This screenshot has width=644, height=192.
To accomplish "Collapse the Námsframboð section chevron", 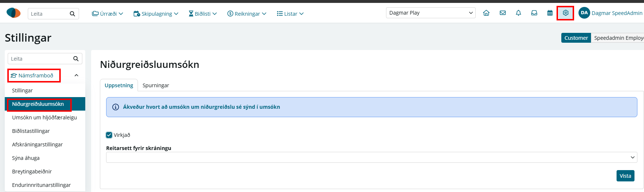I will (x=76, y=76).
